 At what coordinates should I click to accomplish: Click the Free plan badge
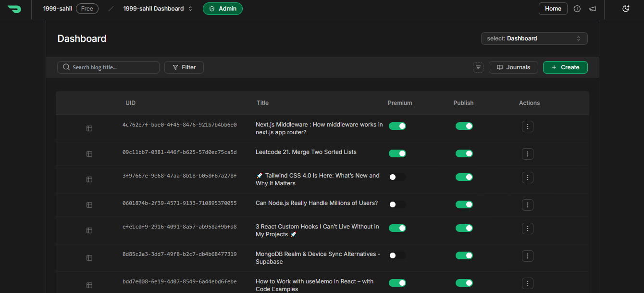coord(87,9)
